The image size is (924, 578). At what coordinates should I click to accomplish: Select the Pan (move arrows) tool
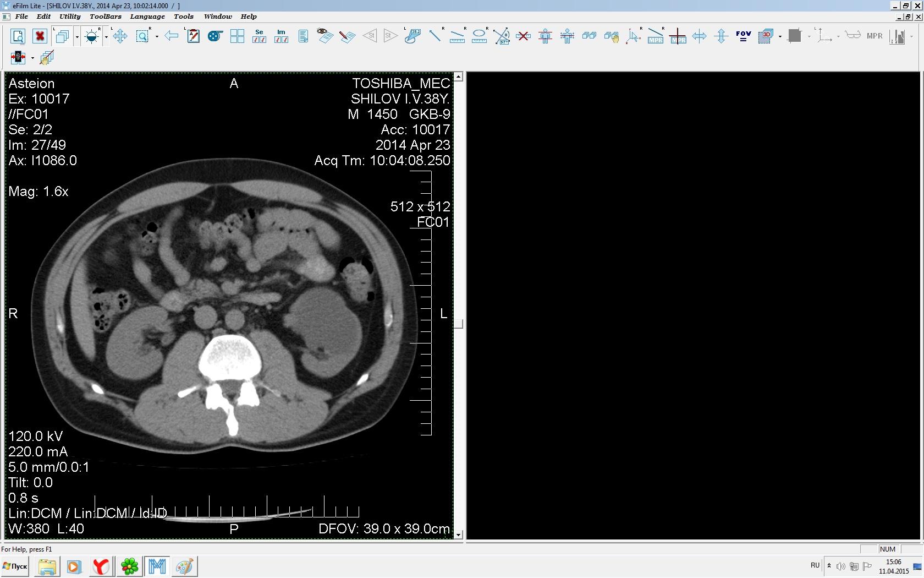click(x=120, y=36)
